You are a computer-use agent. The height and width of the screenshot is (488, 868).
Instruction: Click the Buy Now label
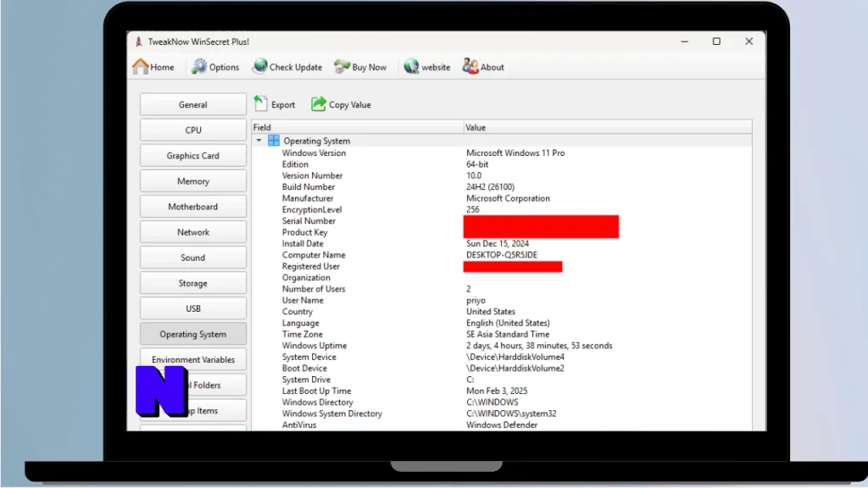click(x=370, y=67)
